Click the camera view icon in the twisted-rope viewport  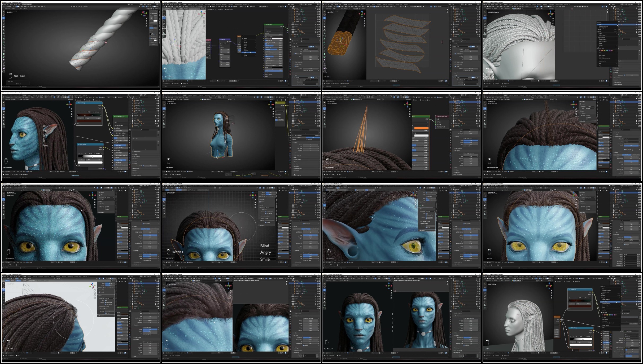[x=147, y=24]
